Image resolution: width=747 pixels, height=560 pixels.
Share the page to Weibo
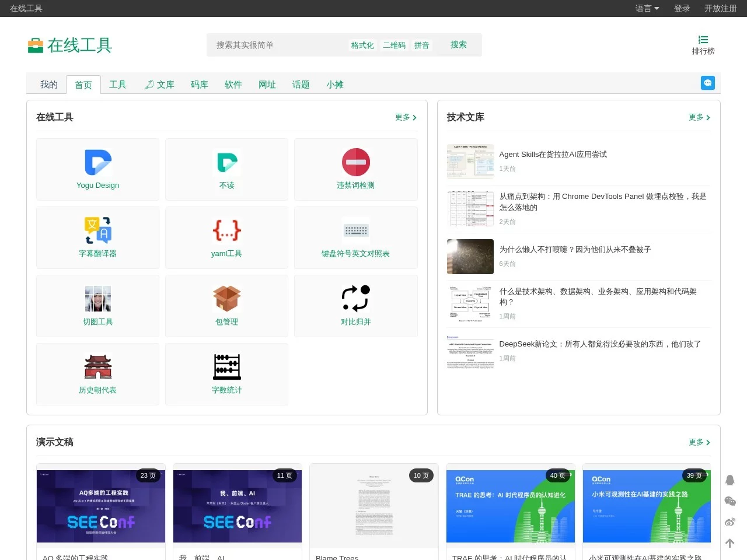[729, 522]
